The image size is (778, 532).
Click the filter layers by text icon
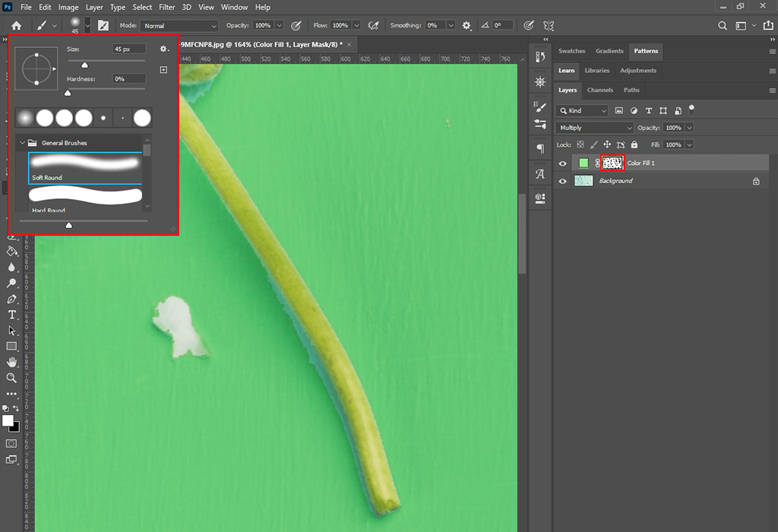648,112
